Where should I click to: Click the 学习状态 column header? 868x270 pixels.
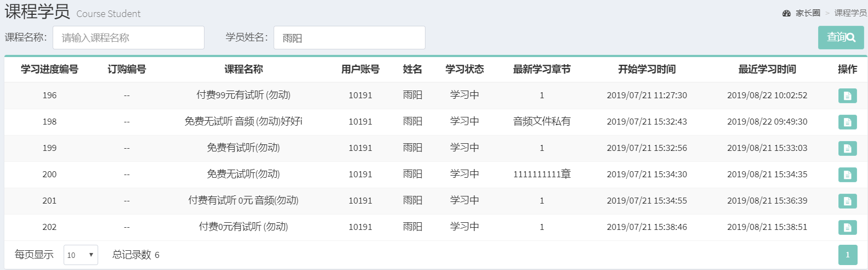464,69
